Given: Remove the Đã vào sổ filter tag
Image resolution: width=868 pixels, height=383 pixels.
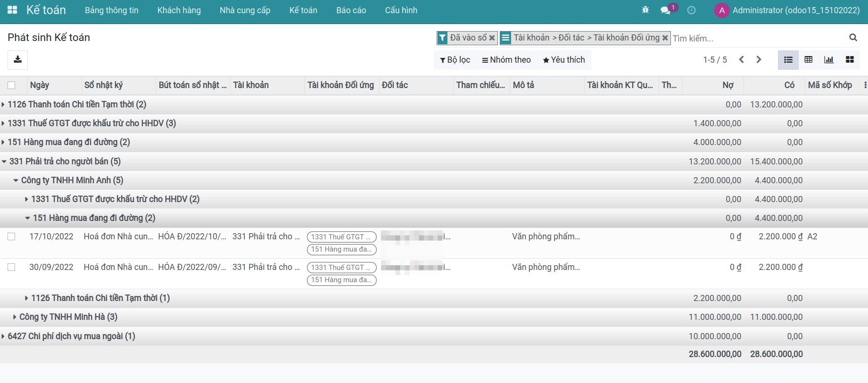Looking at the screenshot, I should tap(492, 38).
